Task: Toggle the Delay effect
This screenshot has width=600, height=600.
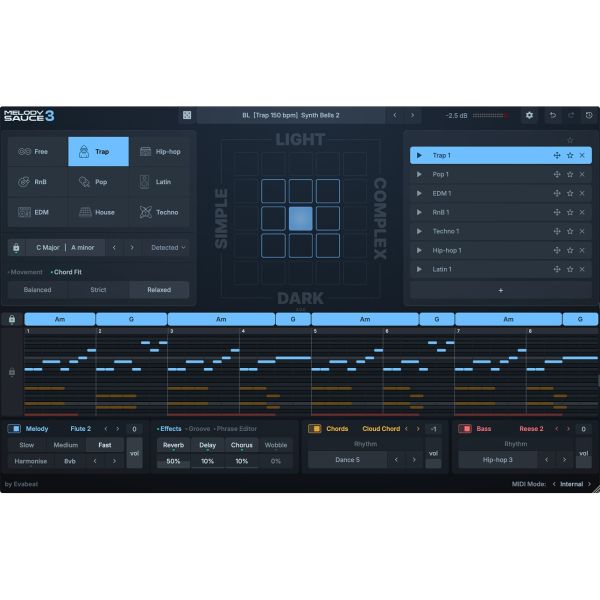Action: [207, 445]
